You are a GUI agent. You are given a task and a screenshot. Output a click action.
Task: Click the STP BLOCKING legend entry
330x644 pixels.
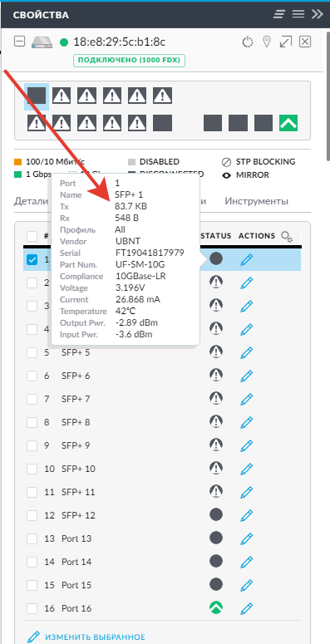coord(259,162)
